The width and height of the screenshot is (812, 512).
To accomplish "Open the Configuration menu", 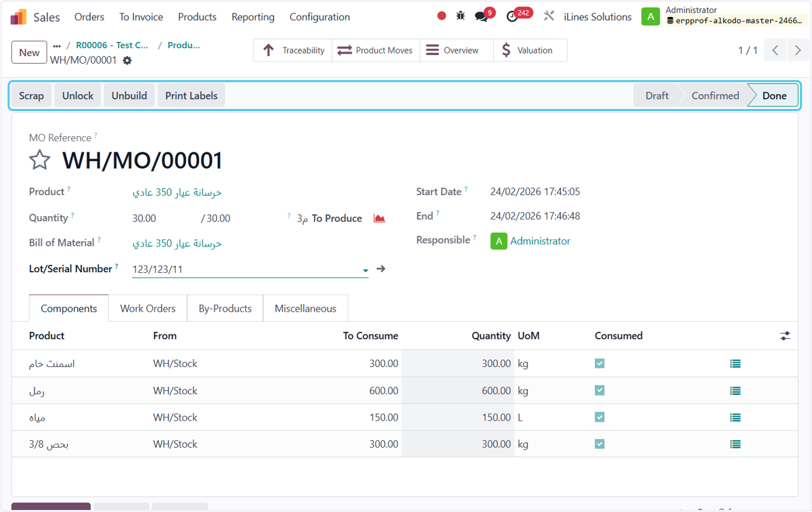I will coord(320,17).
